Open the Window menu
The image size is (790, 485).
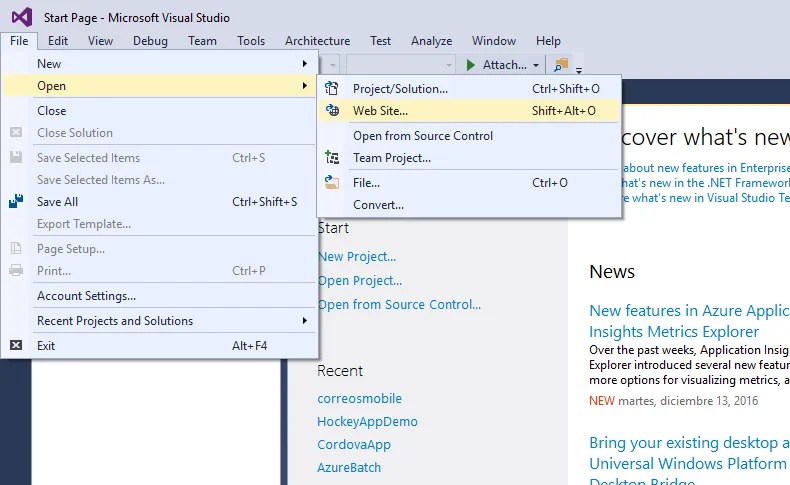494,41
